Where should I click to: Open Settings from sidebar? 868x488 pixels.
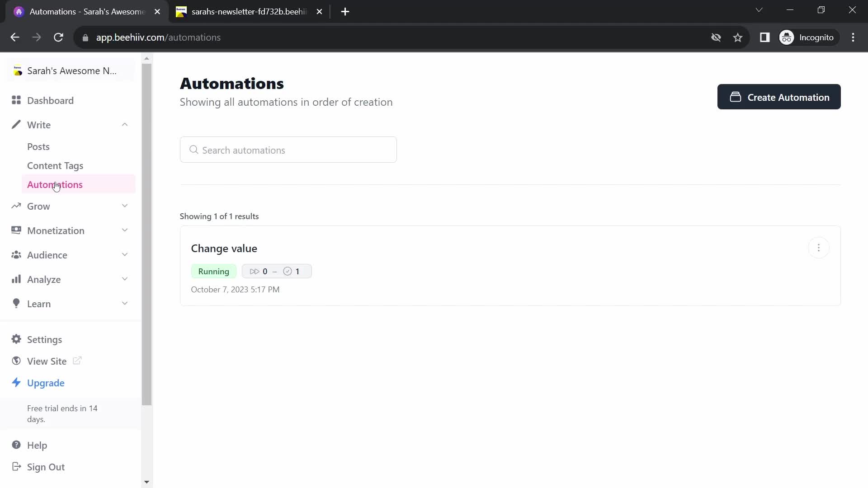(44, 340)
